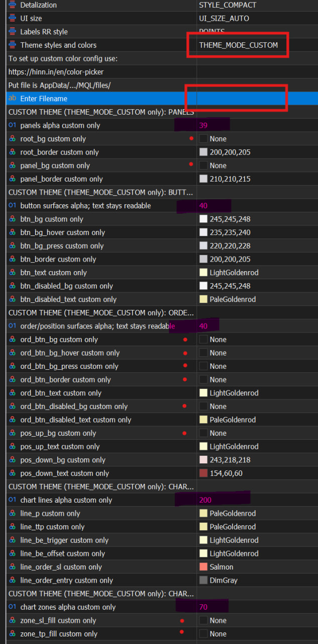Click the enum icon beside Detalization
The width and height of the screenshot is (318, 644).
pos(13,5)
